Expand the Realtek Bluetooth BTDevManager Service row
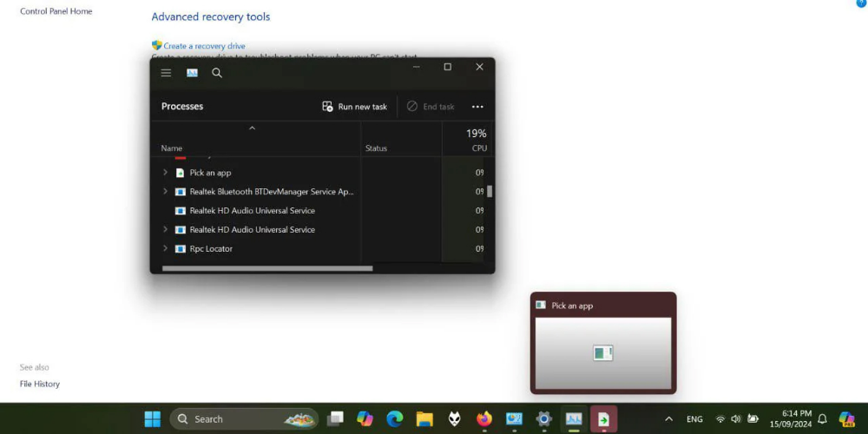Screen dimensions: 868x434 tap(165, 192)
